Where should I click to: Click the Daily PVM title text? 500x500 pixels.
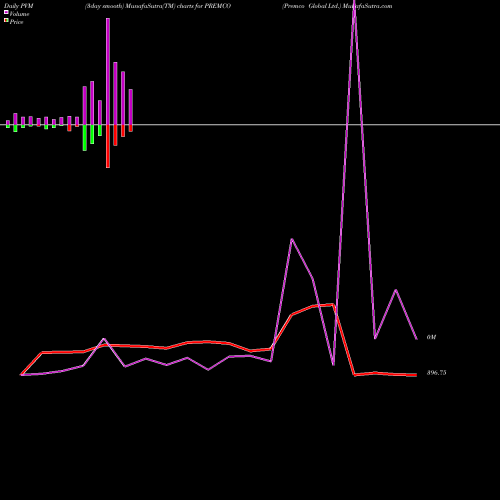19,6
